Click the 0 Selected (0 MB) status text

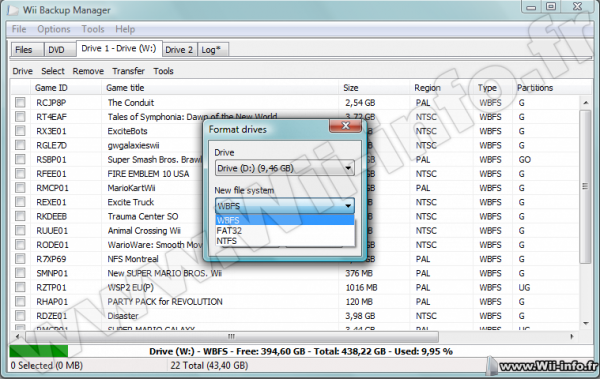[47, 366]
